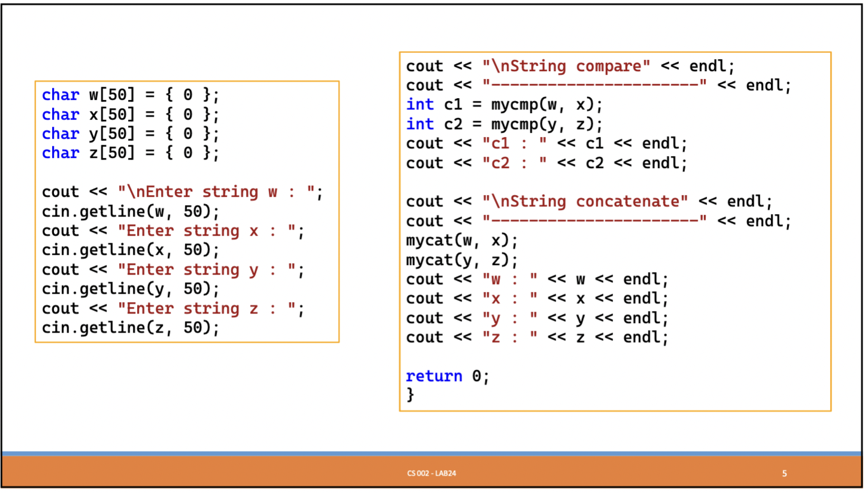Select the cout line printing variable w
This screenshot has height=493, width=868.
[x=536, y=279]
